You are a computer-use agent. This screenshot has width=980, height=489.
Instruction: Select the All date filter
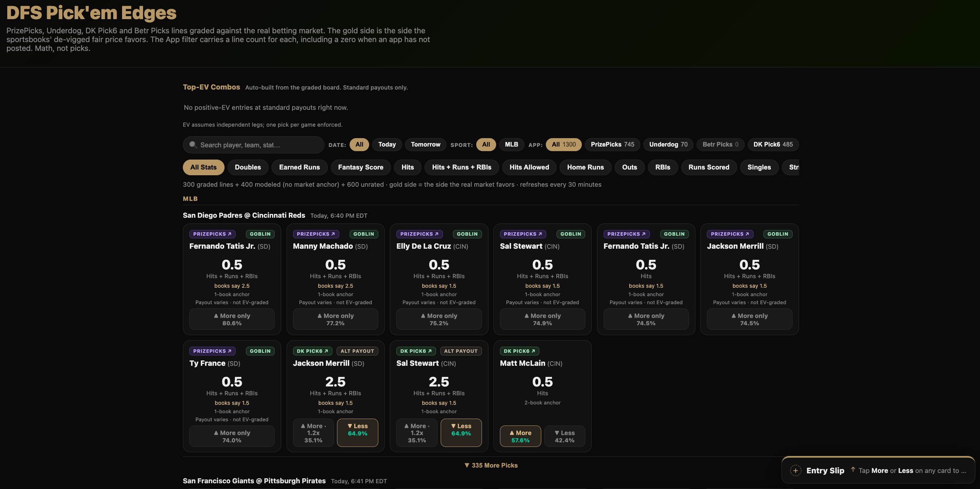(x=359, y=145)
